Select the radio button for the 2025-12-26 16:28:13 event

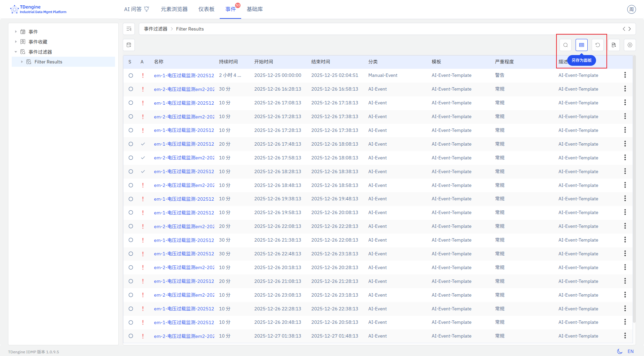click(131, 89)
